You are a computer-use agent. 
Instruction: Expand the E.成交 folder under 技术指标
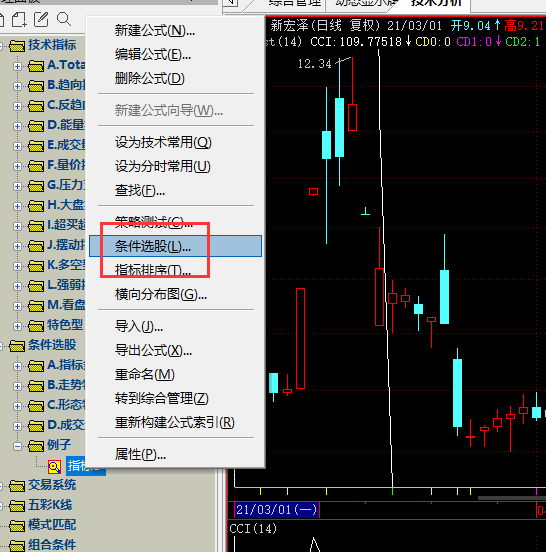17,146
